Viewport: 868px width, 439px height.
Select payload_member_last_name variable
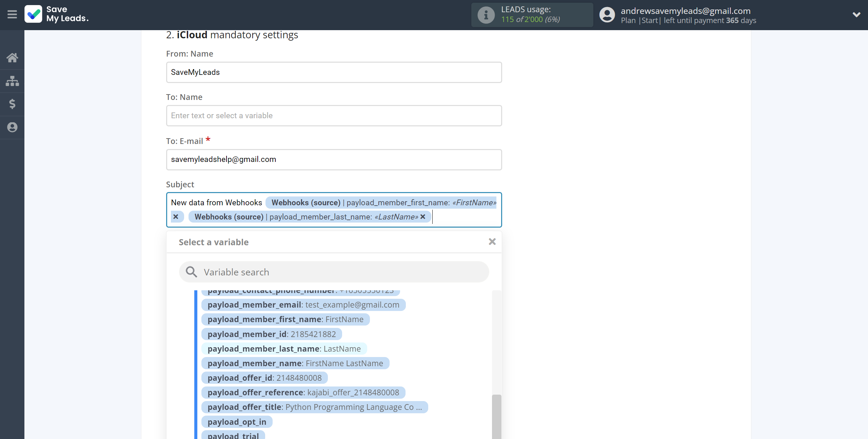(284, 349)
